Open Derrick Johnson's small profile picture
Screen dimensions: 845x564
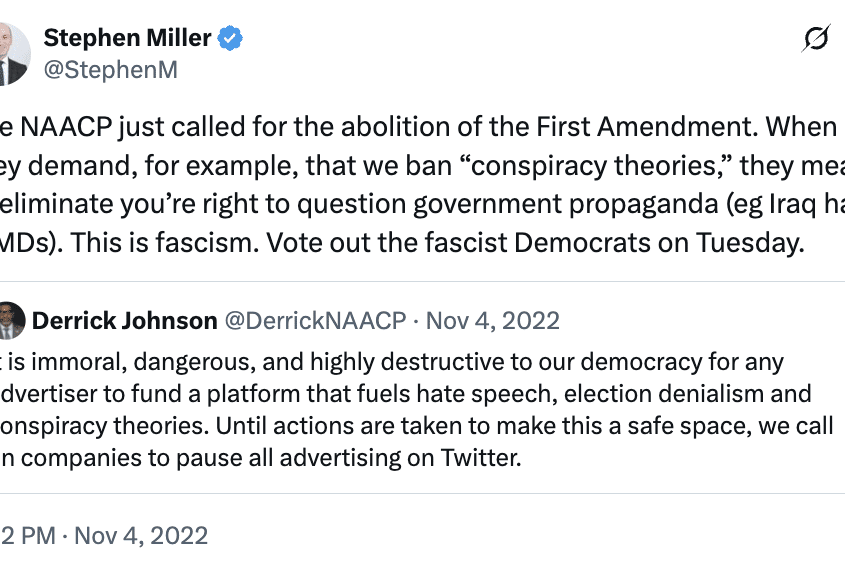[x=11, y=320]
